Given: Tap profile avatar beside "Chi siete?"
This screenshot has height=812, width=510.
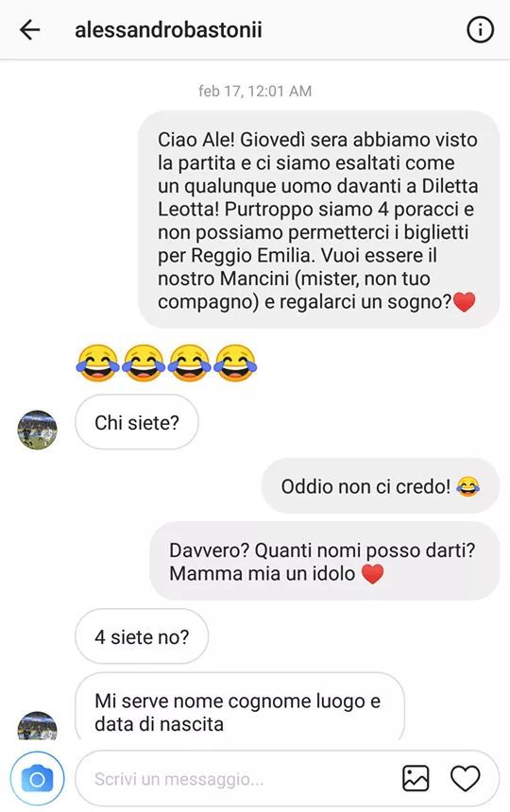Looking at the screenshot, I should coord(37,430).
